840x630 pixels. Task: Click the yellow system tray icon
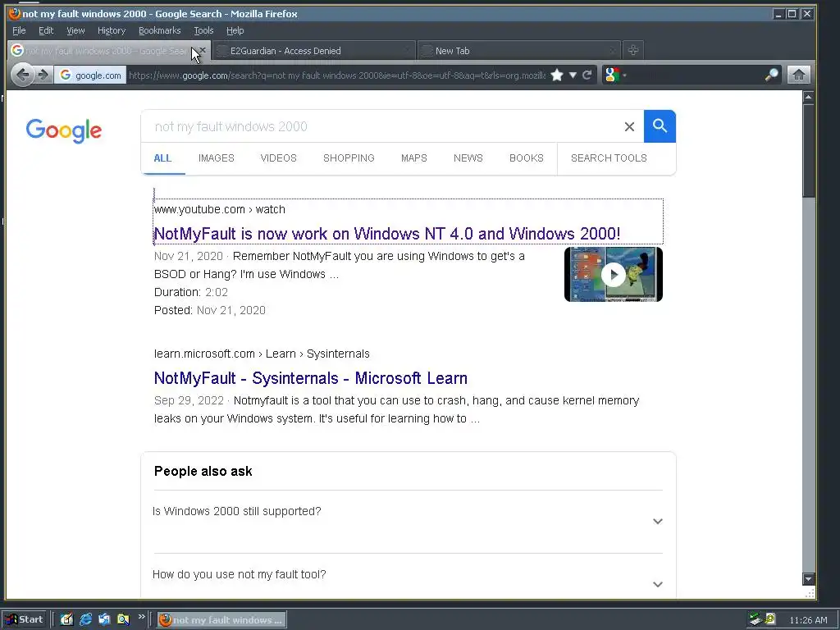point(769,619)
